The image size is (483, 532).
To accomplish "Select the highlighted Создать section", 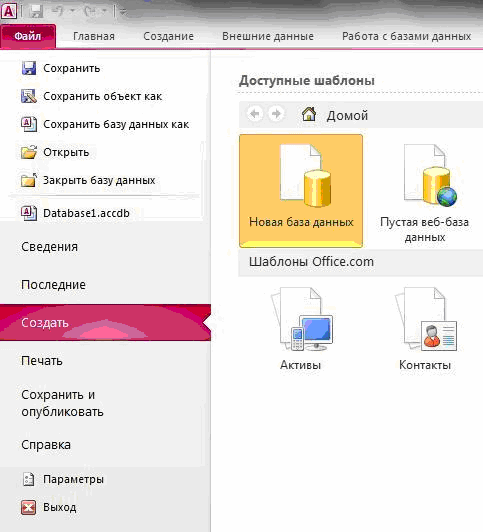I will click(x=105, y=323).
